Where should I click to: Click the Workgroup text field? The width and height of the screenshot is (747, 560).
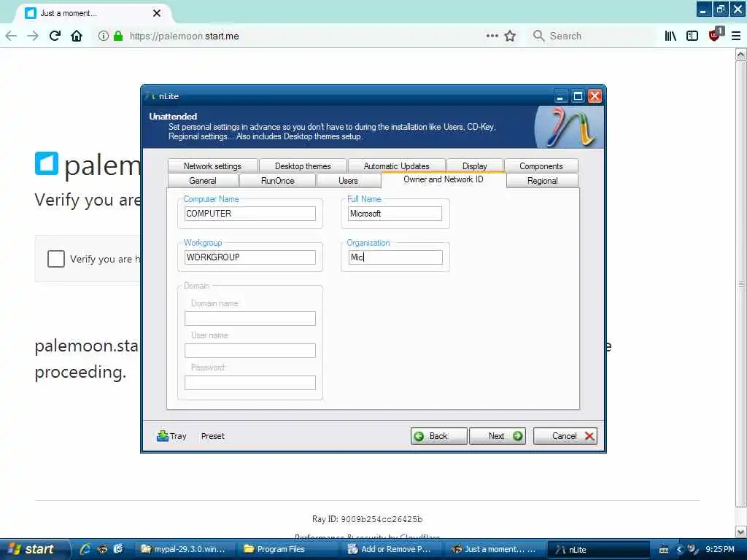point(250,257)
